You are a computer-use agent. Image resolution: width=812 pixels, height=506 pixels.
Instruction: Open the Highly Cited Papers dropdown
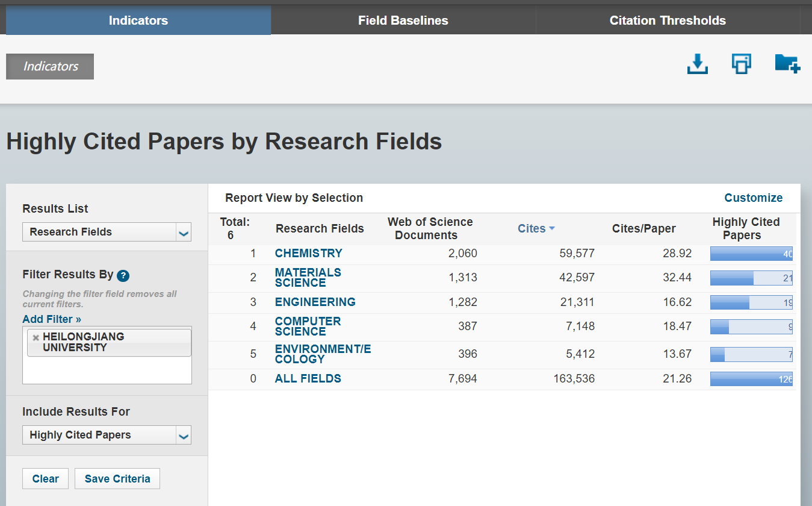pyautogui.click(x=107, y=435)
